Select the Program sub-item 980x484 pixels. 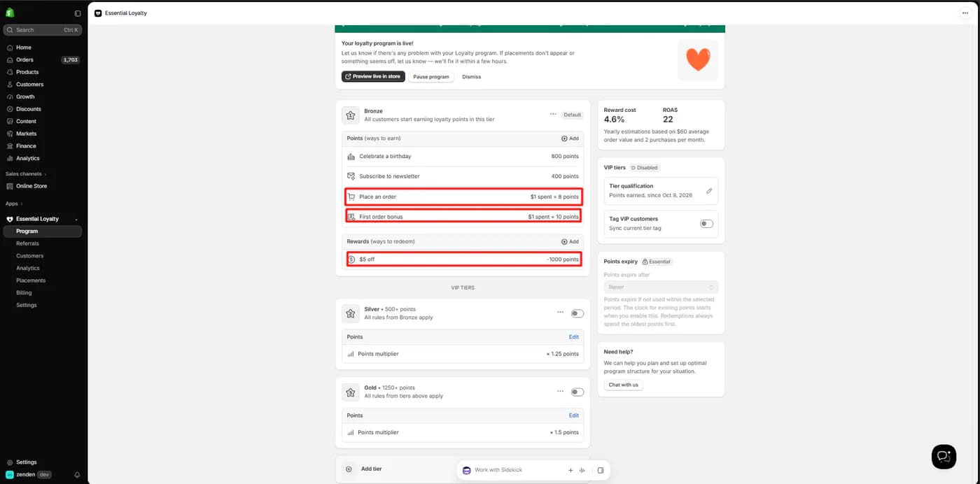[x=43, y=232]
